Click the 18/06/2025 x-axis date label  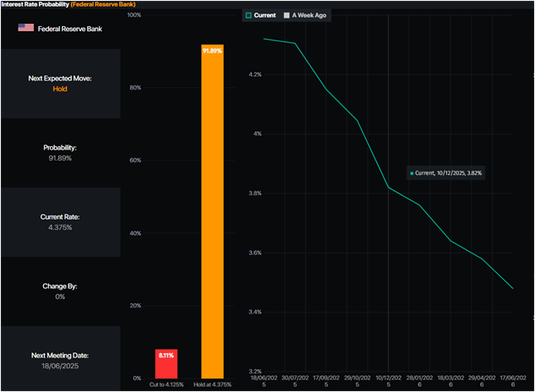264,382
